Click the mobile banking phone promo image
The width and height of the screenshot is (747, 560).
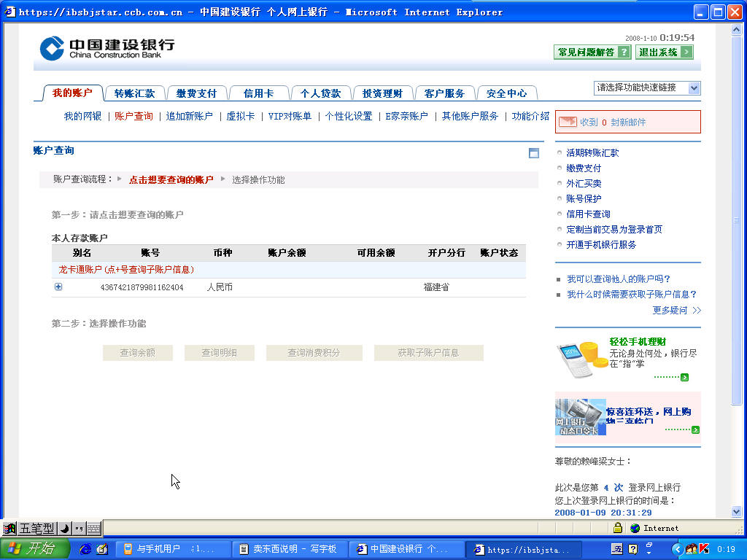point(581,359)
